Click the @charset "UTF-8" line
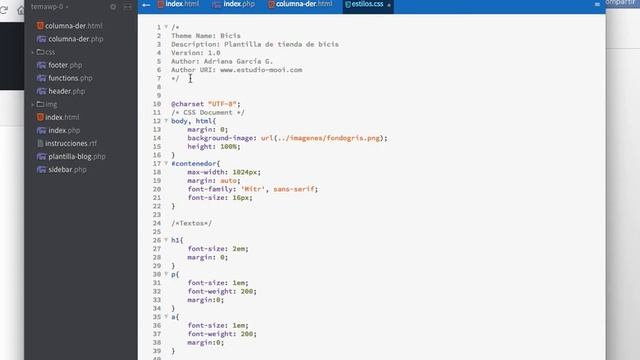 206,104
